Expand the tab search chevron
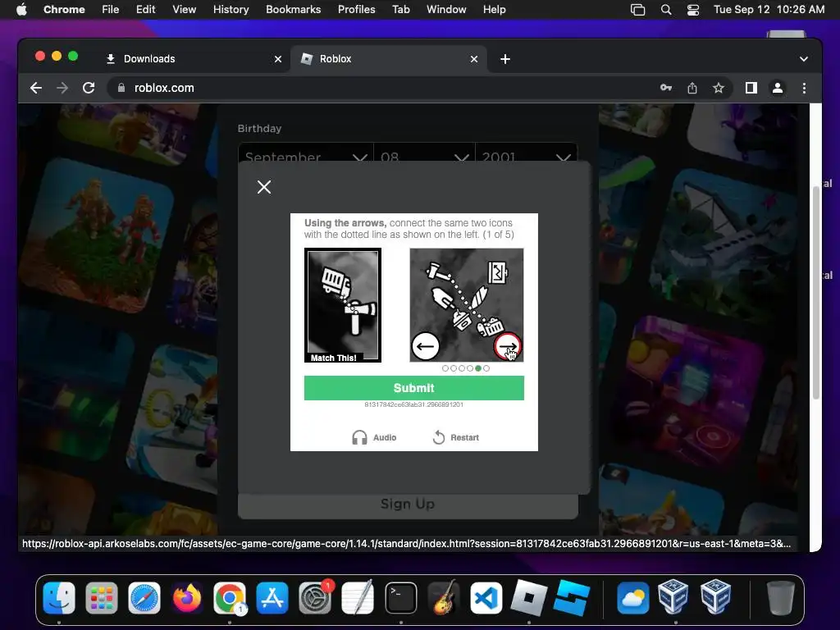The height and width of the screenshot is (630, 840). 804,59
